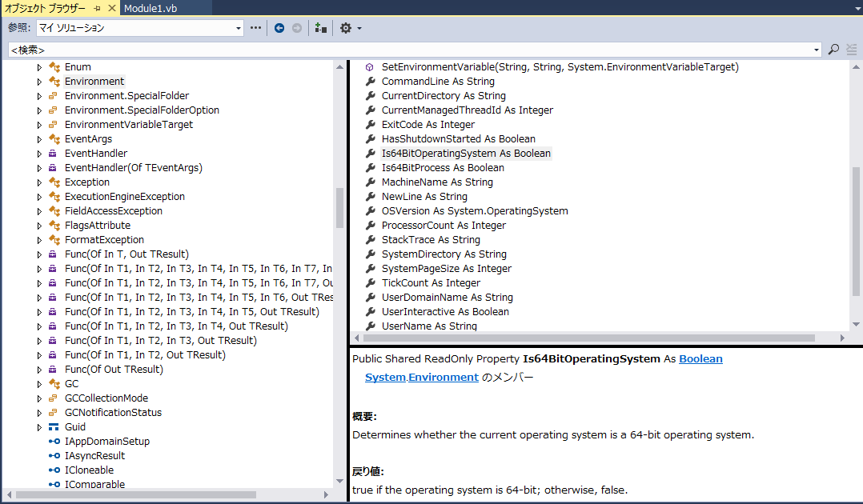Select the MachineName As String member
This screenshot has height=504, width=863.
click(437, 182)
